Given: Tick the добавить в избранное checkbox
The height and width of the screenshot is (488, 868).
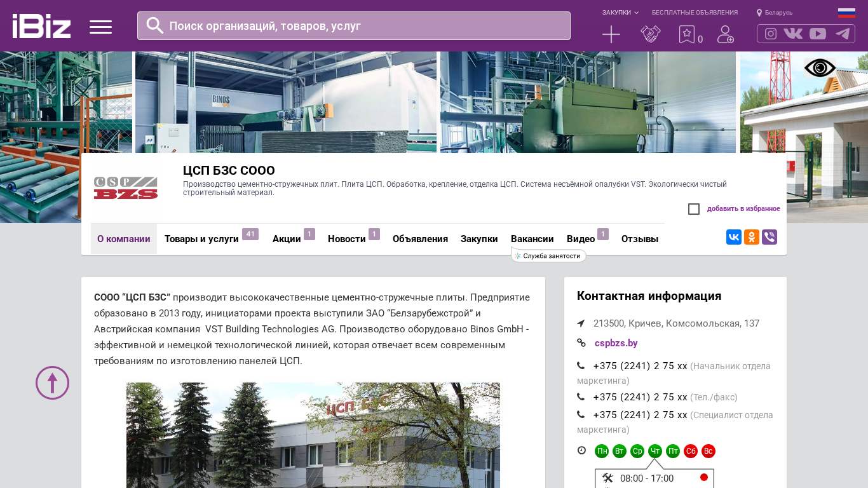Looking at the screenshot, I should pos(694,209).
